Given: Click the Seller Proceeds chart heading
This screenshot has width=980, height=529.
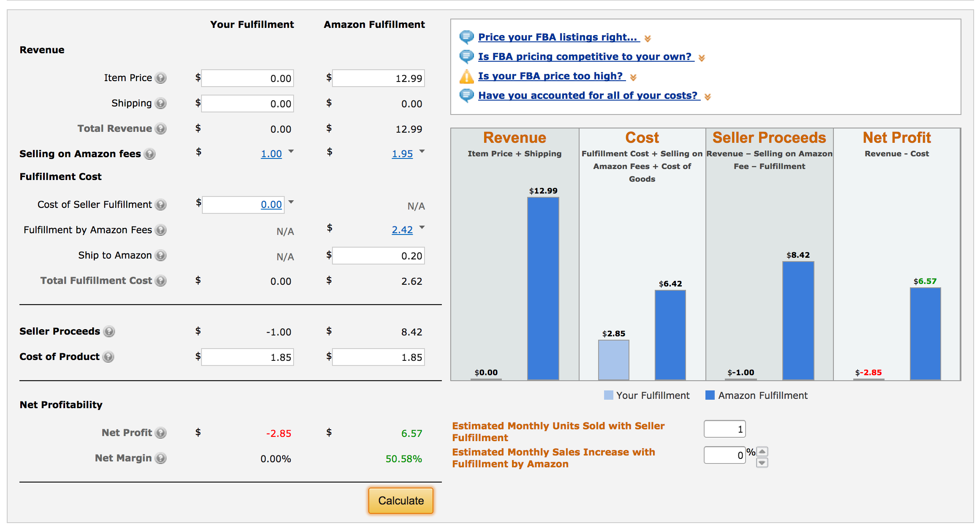Looking at the screenshot, I should (x=769, y=138).
